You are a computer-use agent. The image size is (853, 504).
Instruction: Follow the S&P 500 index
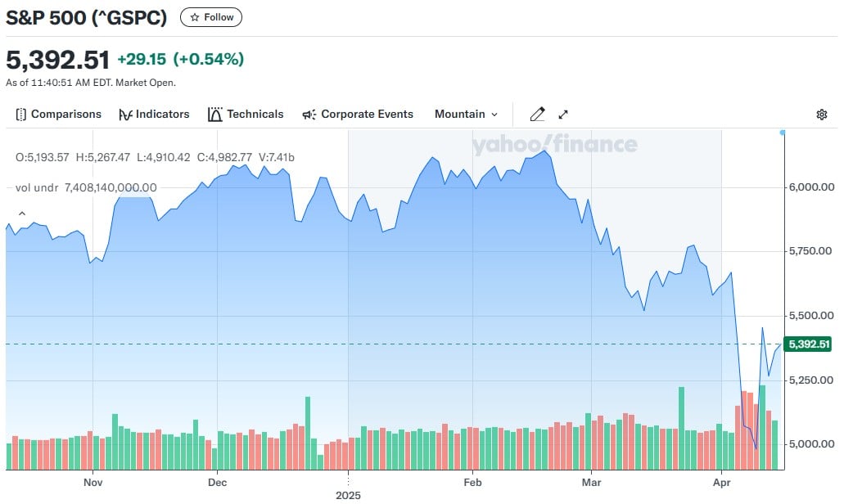coord(211,17)
